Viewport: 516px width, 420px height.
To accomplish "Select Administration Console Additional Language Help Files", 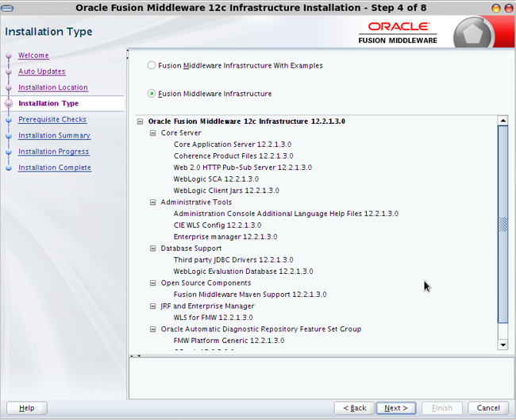I will (286, 214).
